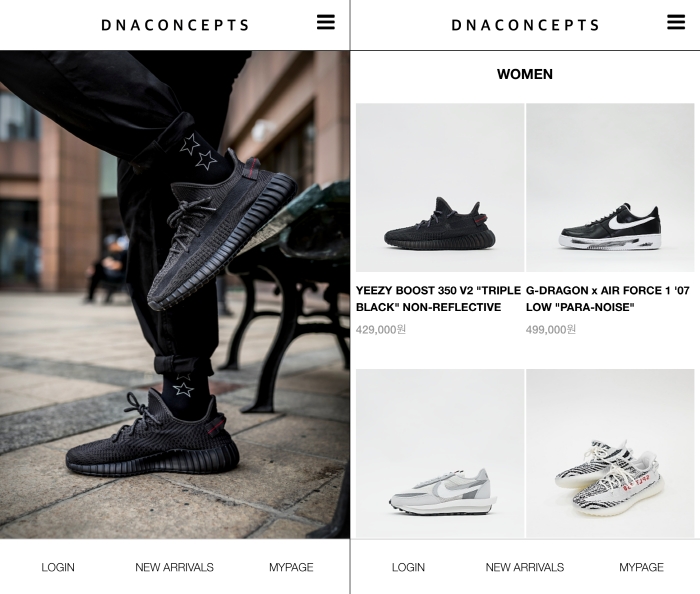This screenshot has height=594, width=700.
Task: Click the DNACONCEPTS logo on left screen
Action: tap(175, 25)
